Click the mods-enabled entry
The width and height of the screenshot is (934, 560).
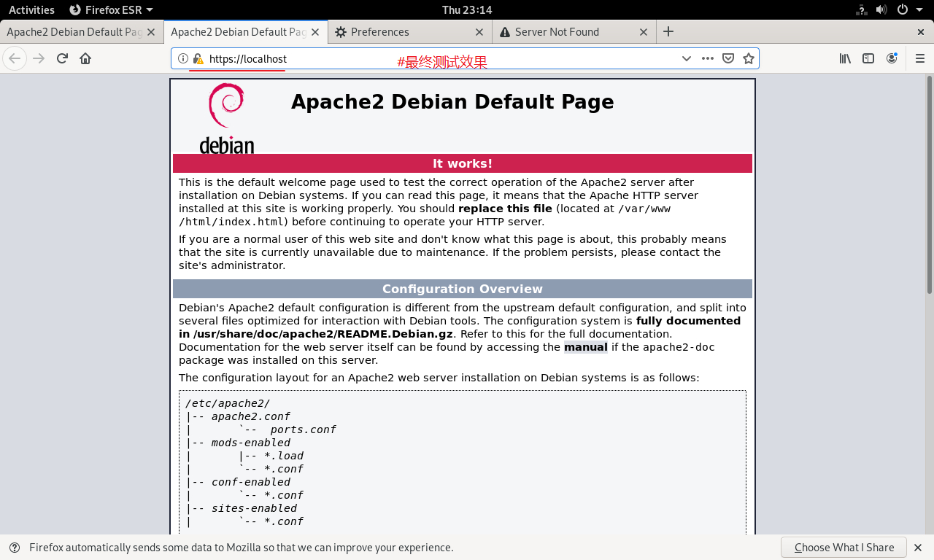click(250, 443)
